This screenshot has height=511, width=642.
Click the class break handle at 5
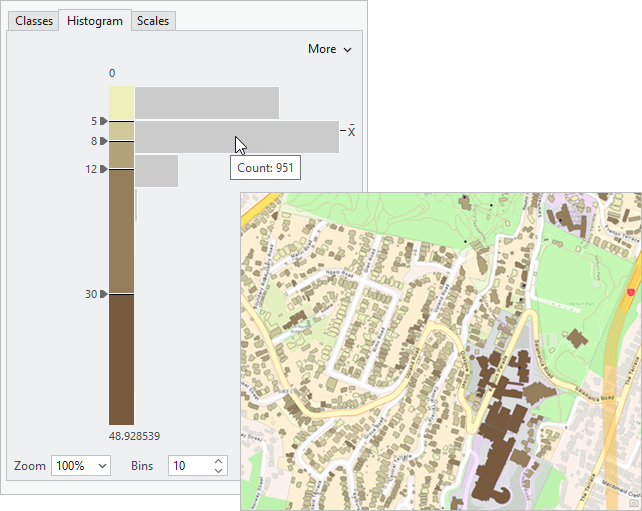pyautogui.click(x=104, y=121)
